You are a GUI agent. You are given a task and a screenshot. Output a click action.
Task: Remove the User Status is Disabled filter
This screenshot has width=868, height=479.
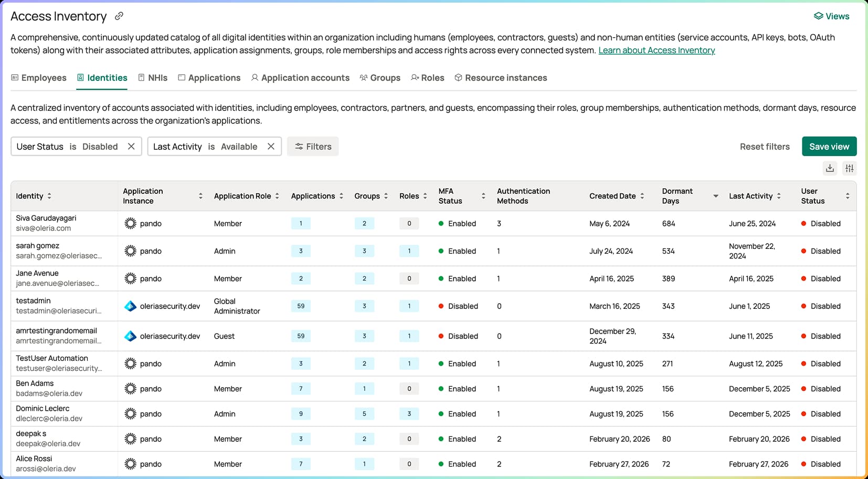pos(131,147)
